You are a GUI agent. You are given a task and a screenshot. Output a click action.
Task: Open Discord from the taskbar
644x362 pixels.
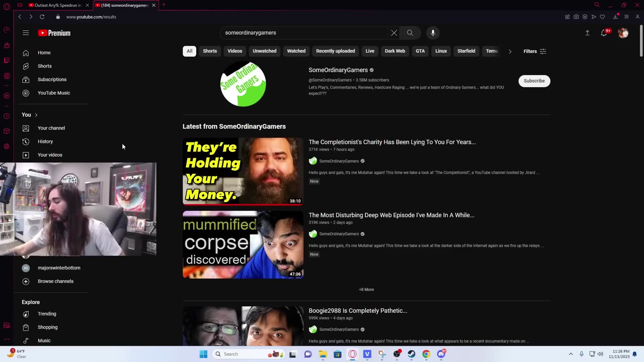point(441,354)
